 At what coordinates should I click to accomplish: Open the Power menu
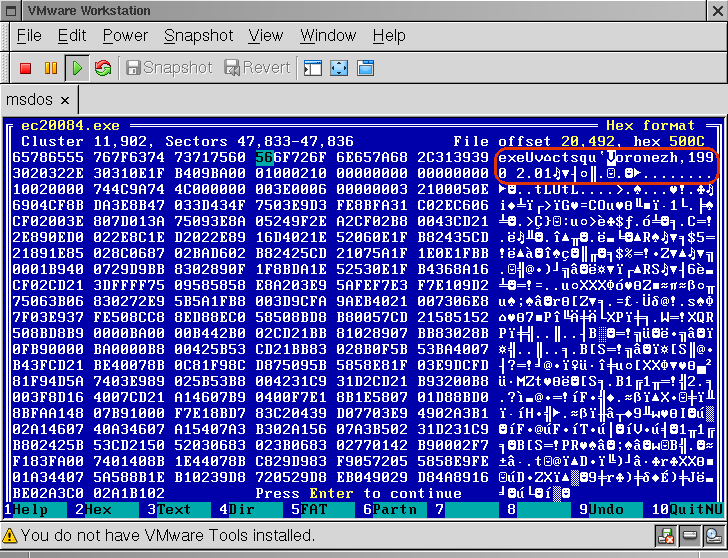click(x=125, y=36)
